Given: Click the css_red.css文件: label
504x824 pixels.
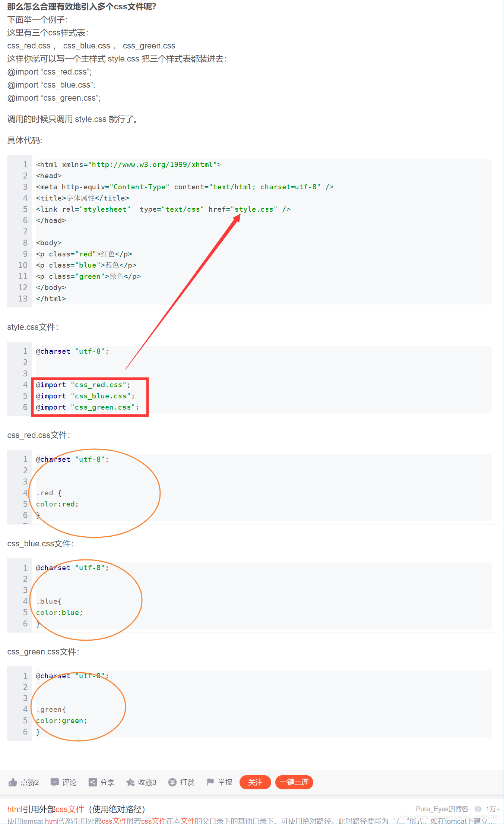Looking at the screenshot, I should (x=39, y=435).
